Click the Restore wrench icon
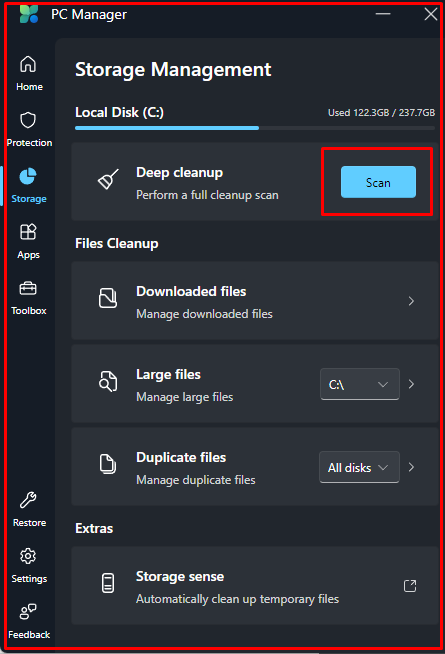 (28, 500)
